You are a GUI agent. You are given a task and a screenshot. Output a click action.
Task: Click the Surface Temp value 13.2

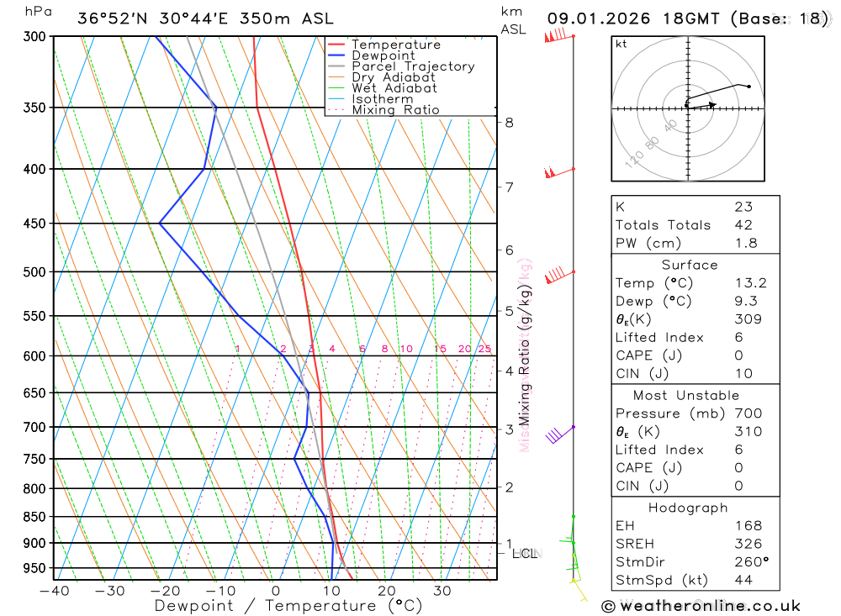click(x=750, y=283)
